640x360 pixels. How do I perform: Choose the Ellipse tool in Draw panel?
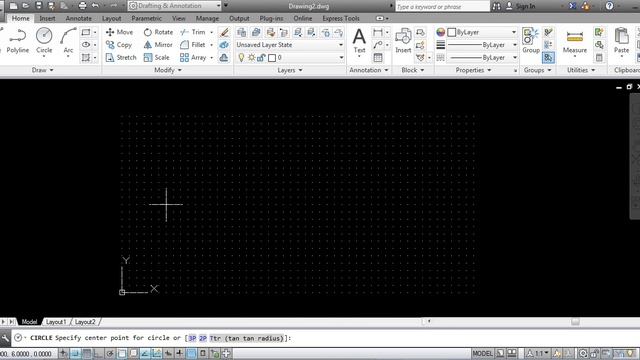coord(86,45)
